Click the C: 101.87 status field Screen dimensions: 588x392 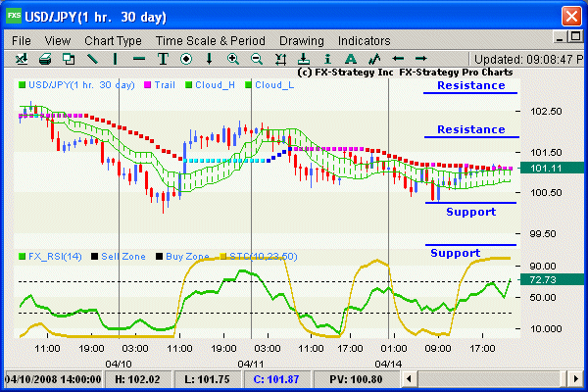pyautogui.click(x=276, y=379)
